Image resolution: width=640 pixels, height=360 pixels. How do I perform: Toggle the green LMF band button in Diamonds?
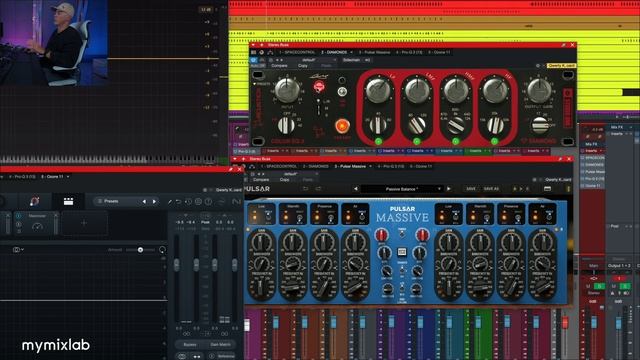tap(417, 141)
